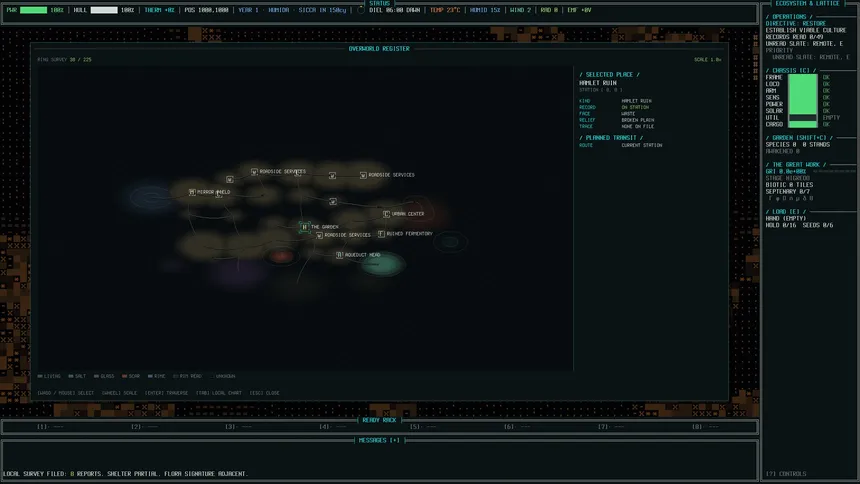
Task: Select the Mirror Field station marker
Action: pos(192,192)
